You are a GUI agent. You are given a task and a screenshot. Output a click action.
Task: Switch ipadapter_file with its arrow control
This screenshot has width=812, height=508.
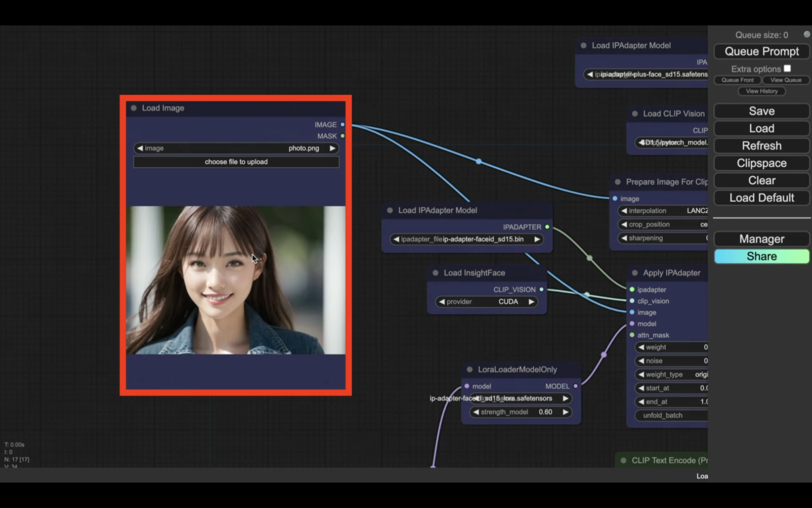(x=537, y=239)
